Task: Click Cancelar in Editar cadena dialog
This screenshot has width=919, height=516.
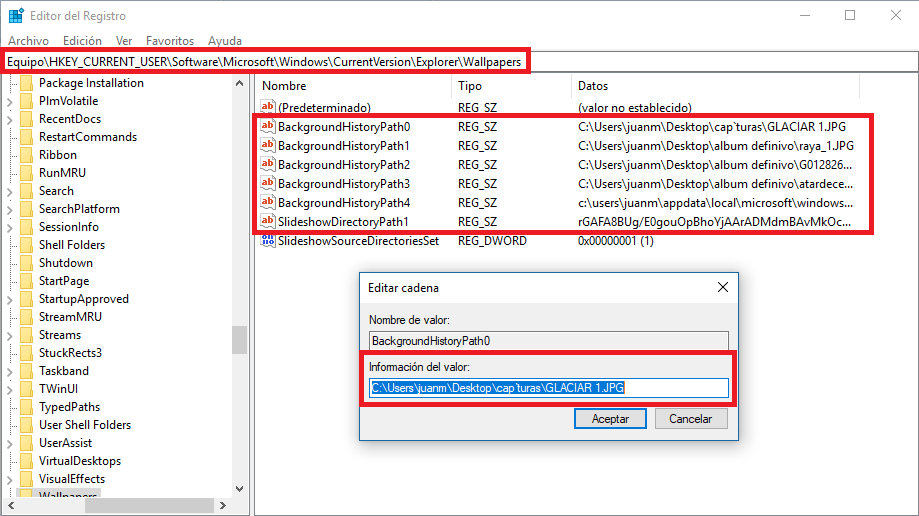Action: tap(691, 419)
